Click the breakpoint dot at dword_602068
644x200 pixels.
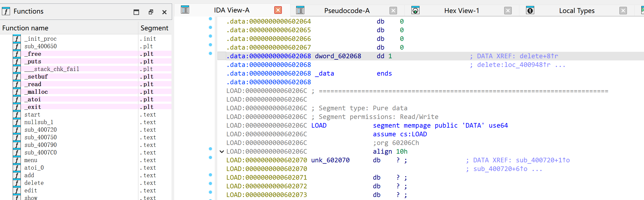coord(210,53)
